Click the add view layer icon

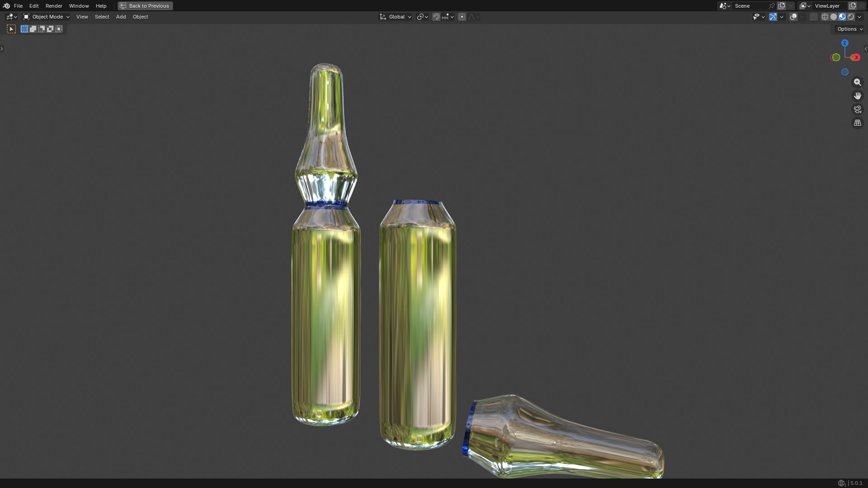click(x=853, y=6)
